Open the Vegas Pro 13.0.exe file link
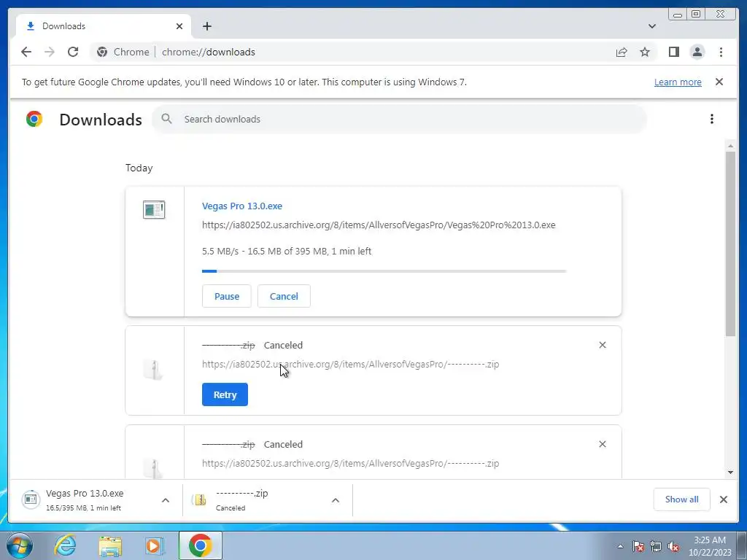The image size is (747, 560). coord(242,206)
